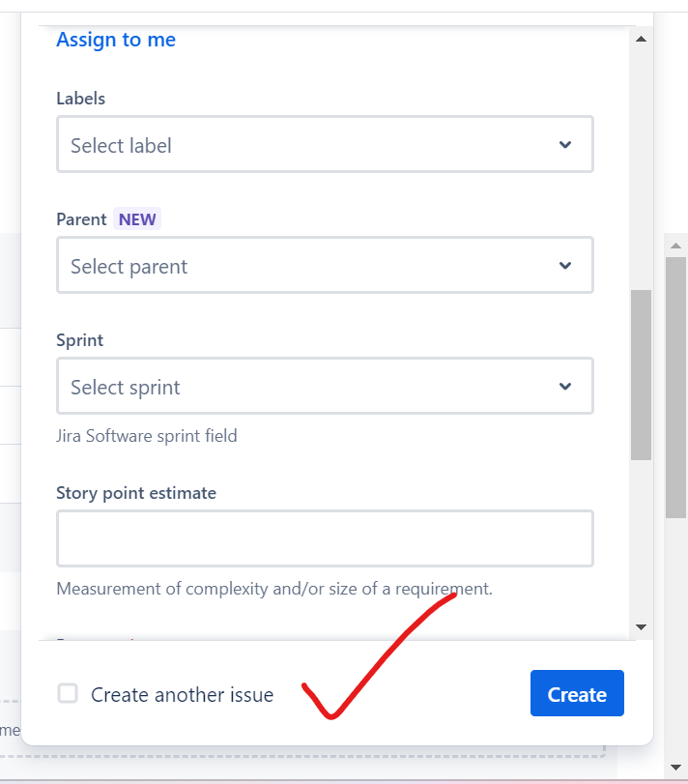The height and width of the screenshot is (784, 688).
Task: Click the page's outer scrollbar thumb
Action: [676, 387]
